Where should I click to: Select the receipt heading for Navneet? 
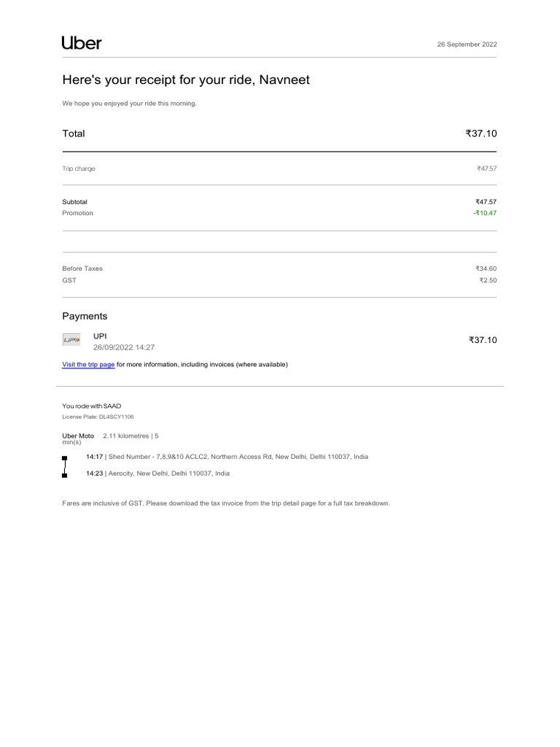click(186, 80)
